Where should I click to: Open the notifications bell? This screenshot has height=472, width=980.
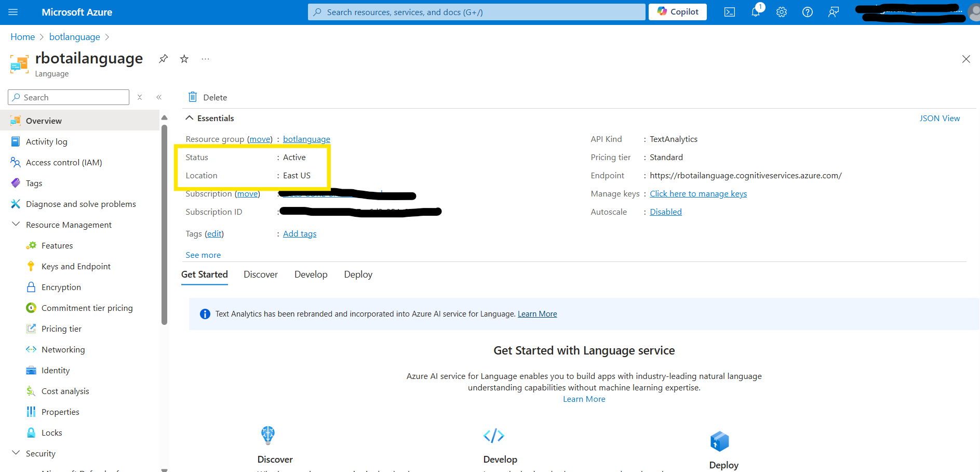[x=755, y=12]
